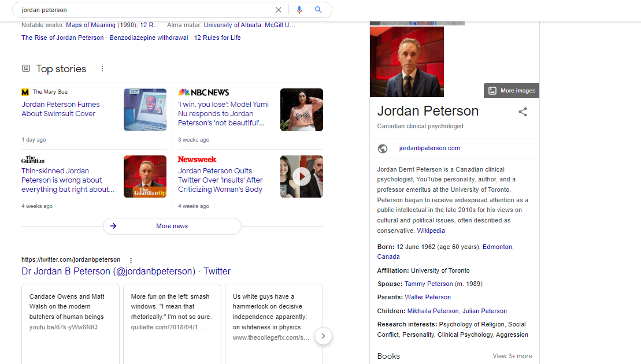
Task: Click the '12 R…' notable works link
Action: pyautogui.click(x=150, y=25)
